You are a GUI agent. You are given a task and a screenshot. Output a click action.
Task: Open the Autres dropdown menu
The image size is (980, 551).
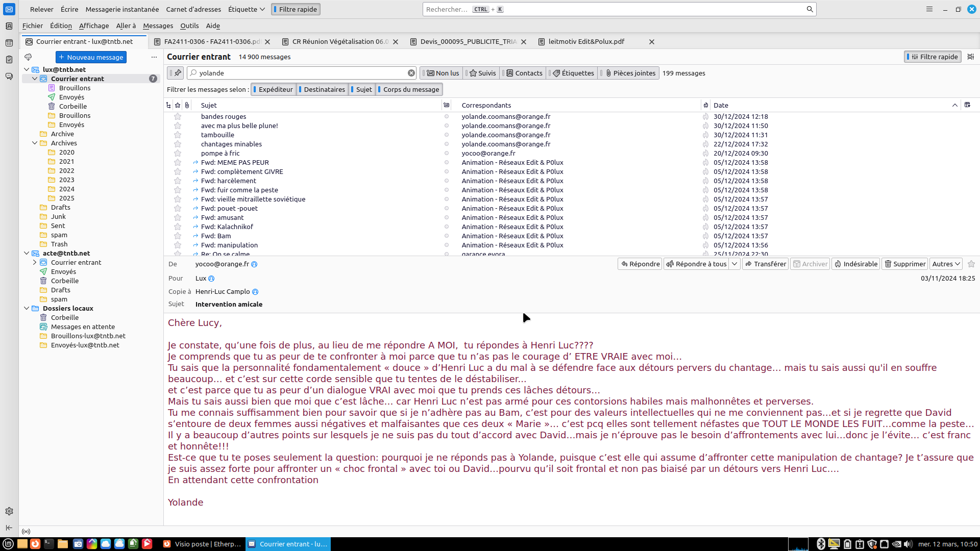(946, 264)
